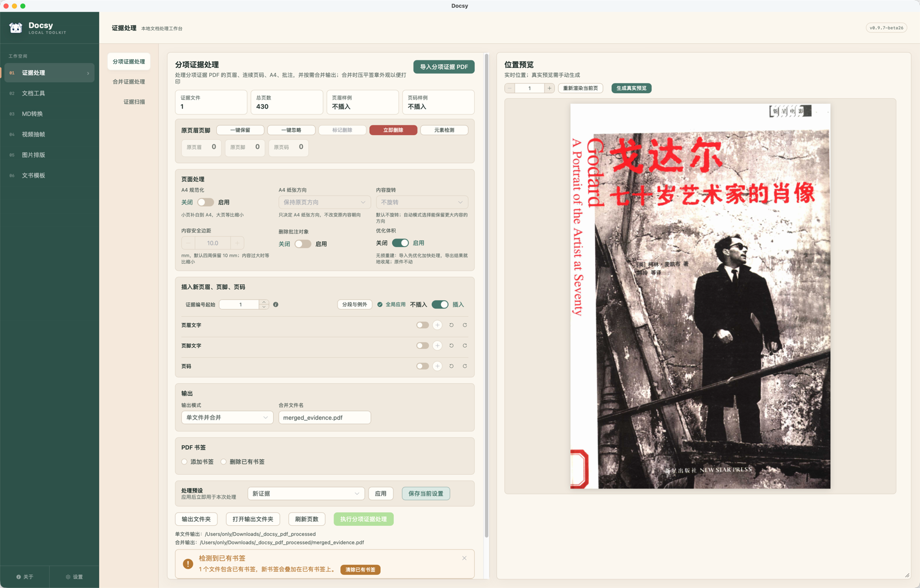This screenshot has height=588, width=920.
Task: Click 元素检测 button
Action: pyautogui.click(x=444, y=130)
